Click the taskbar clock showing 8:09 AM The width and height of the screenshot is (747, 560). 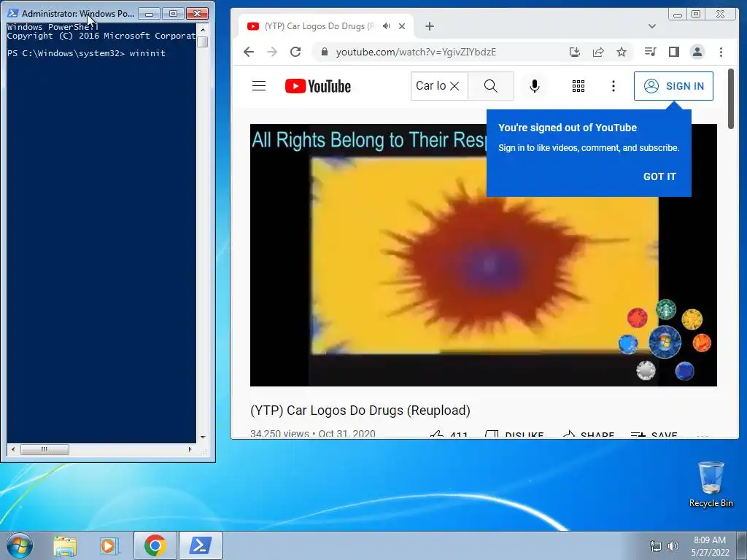710,546
